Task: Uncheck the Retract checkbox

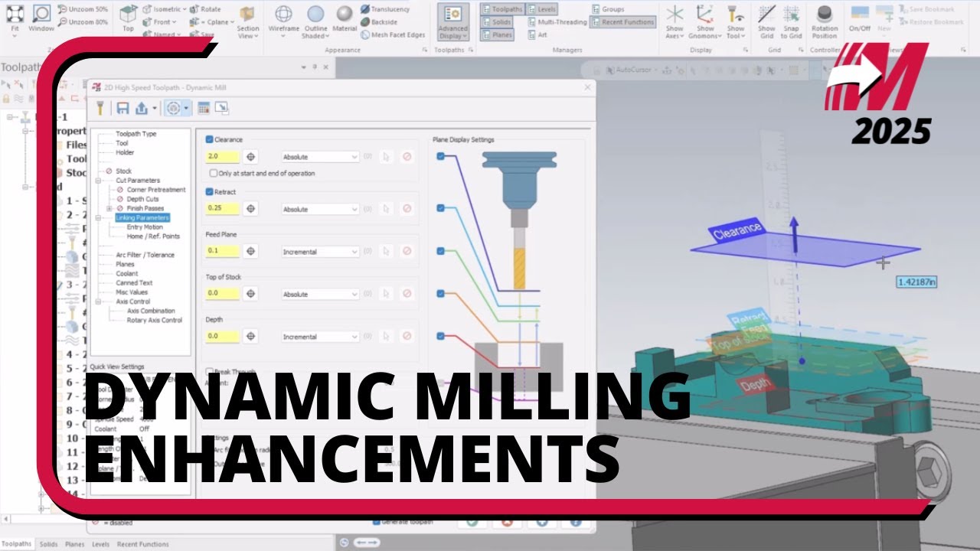Action: (210, 192)
